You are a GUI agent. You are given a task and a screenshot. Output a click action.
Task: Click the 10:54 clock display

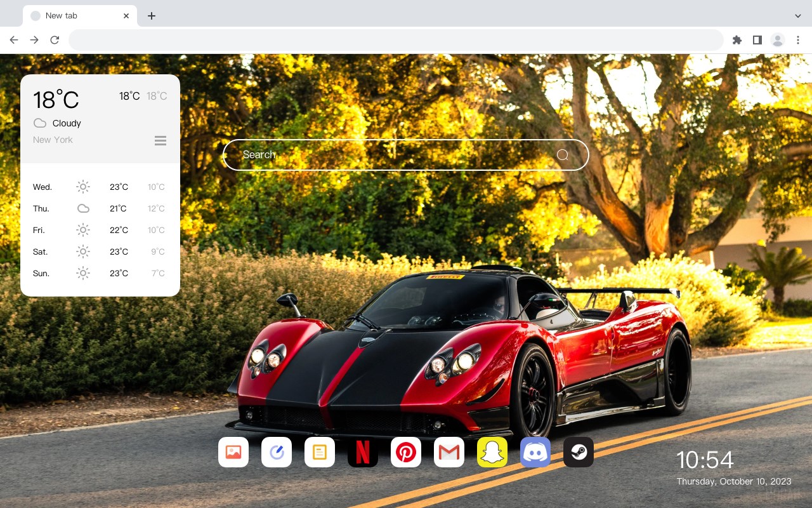click(x=705, y=460)
